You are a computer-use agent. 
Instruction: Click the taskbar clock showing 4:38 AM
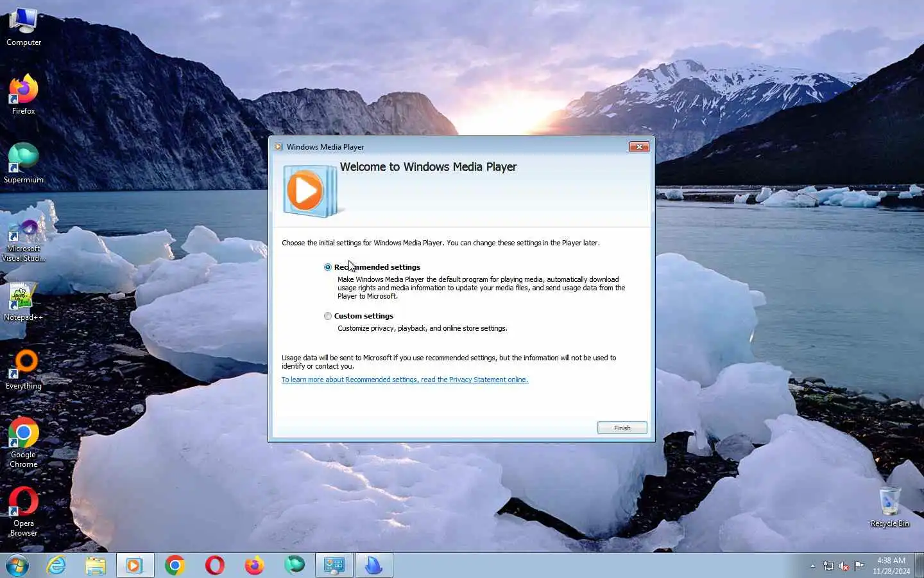click(x=891, y=566)
